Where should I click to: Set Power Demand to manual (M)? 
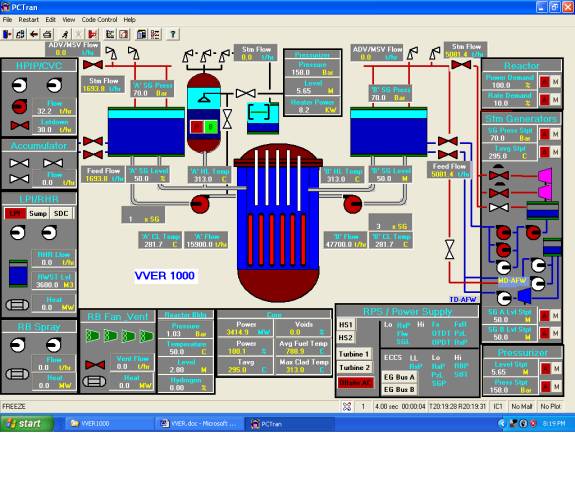click(556, 82)
